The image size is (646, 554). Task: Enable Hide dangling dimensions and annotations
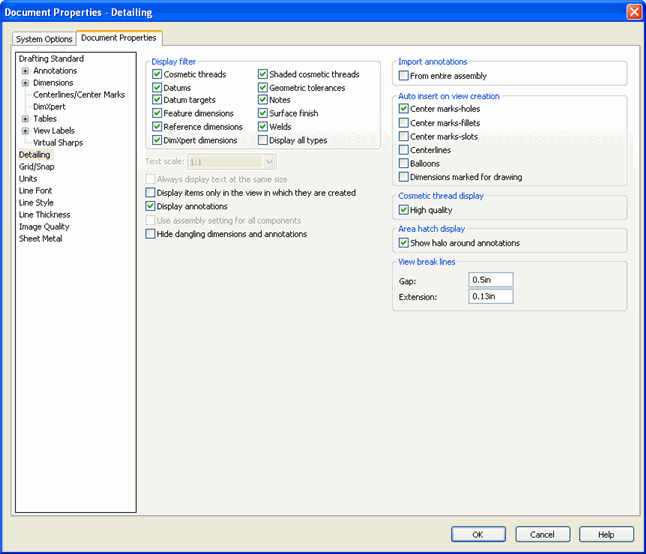coord(150,234)
